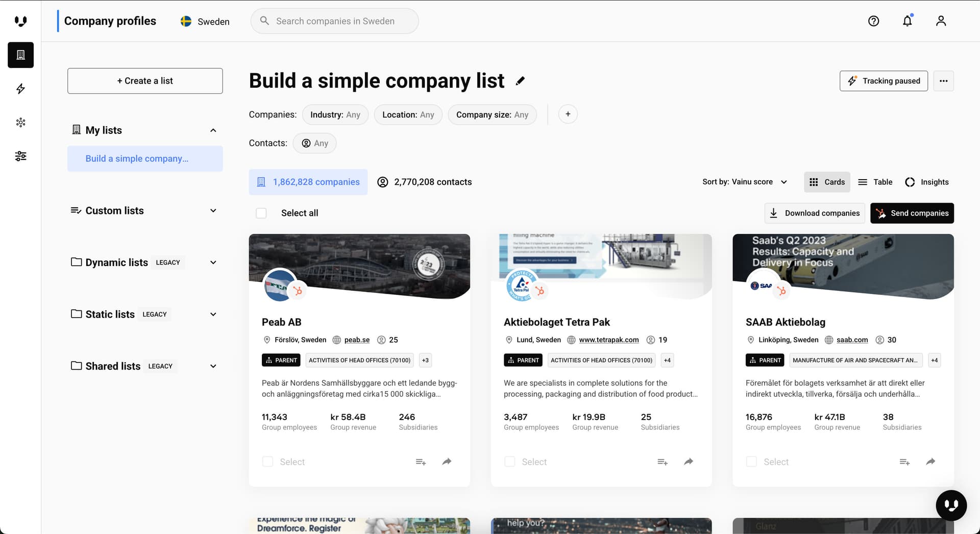The image size is (980, 534).
Task: Collapse the My lists section
Action: pos(213,130)
